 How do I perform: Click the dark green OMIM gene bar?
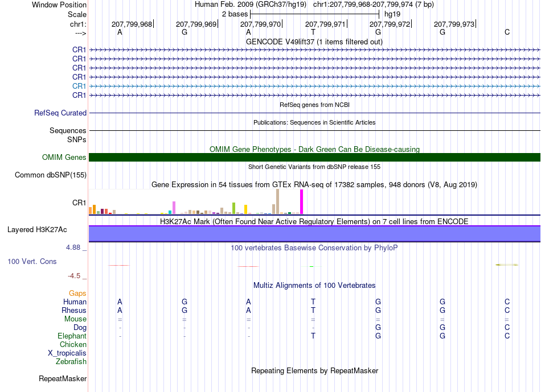314,157
